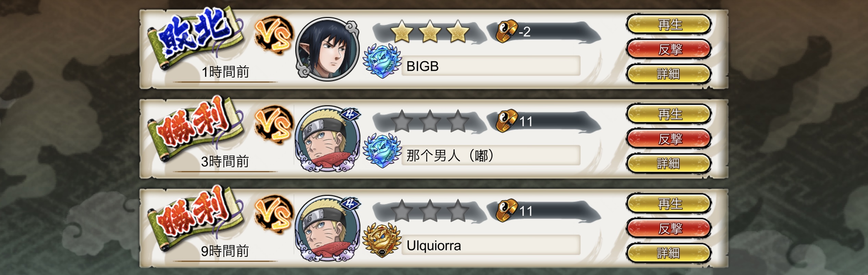Screen dimensions: 868x275
Task: Open 詳細 details for the BIGB defeat
Action: click(x=668, y=73)
